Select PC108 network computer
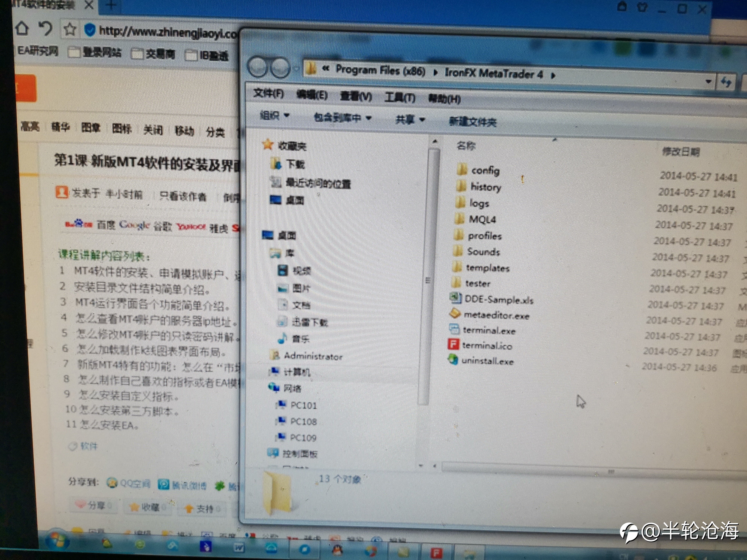Image resolution: width=747 pixels, height=560 pixels. click(296, 421)
